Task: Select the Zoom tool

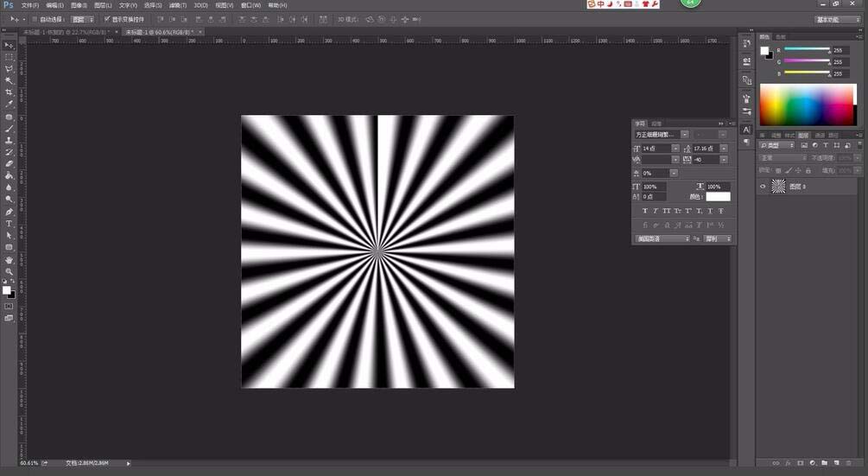Action: click(x=9, y=272)
